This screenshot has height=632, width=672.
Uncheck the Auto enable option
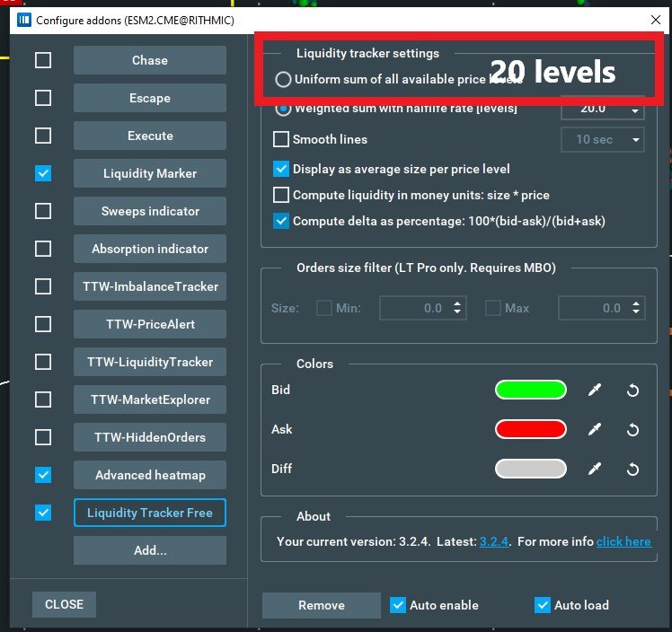(398, 605)
